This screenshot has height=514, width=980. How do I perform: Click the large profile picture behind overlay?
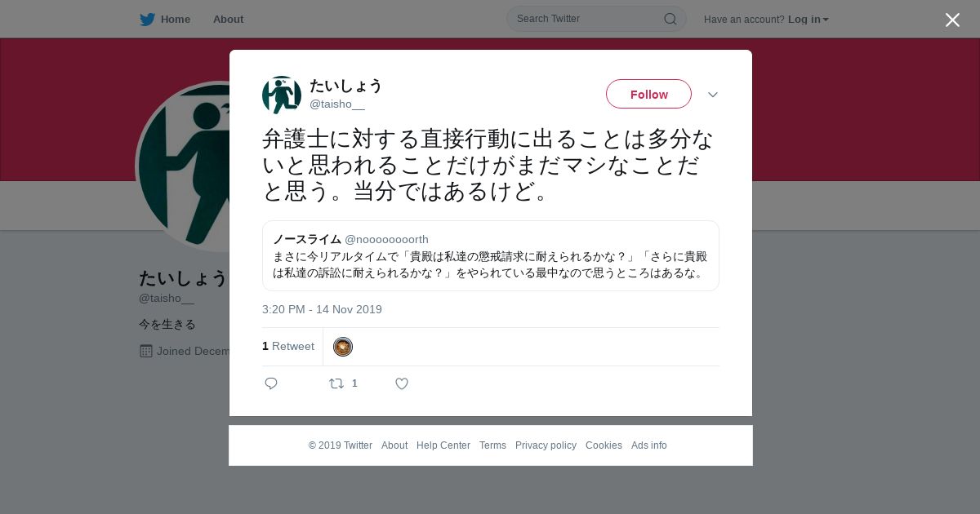(x=183, y=167)
